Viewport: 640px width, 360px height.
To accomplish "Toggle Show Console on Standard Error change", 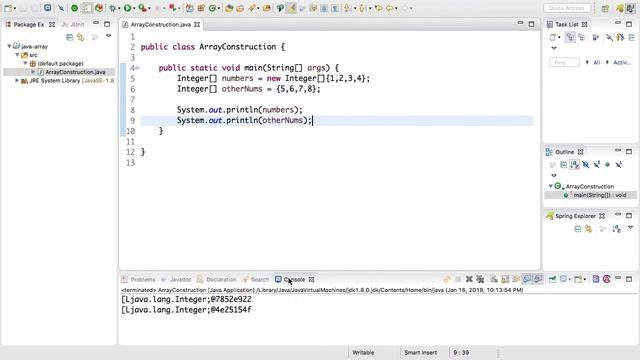I will click(538, 279).
